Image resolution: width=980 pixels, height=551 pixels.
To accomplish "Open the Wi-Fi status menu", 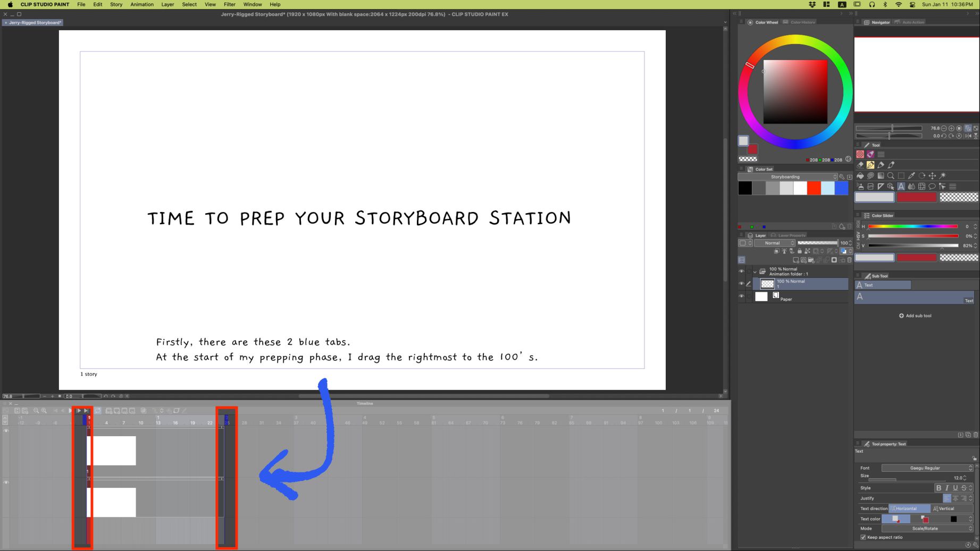I will tap(899, 4).
